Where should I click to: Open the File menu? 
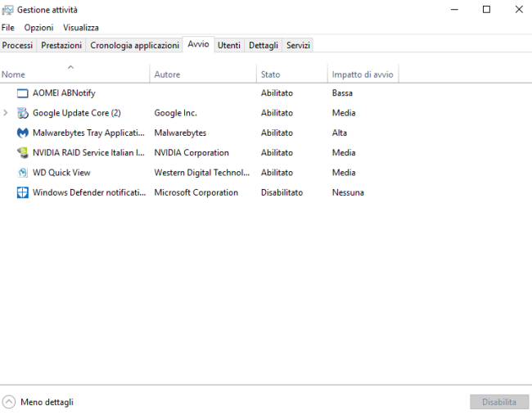8,28
